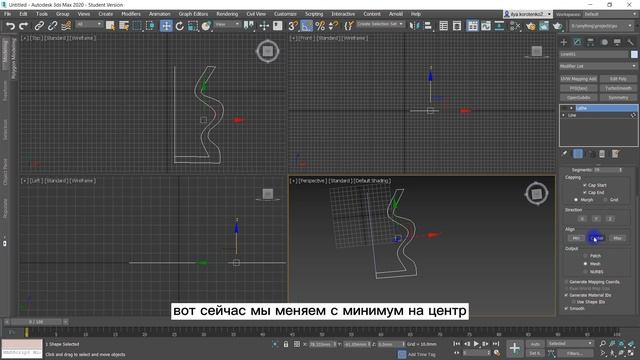This screenshot has height=360, width=640.
Task: Toggle Generate Material IDs checkbox
Action: click(566, 295)
